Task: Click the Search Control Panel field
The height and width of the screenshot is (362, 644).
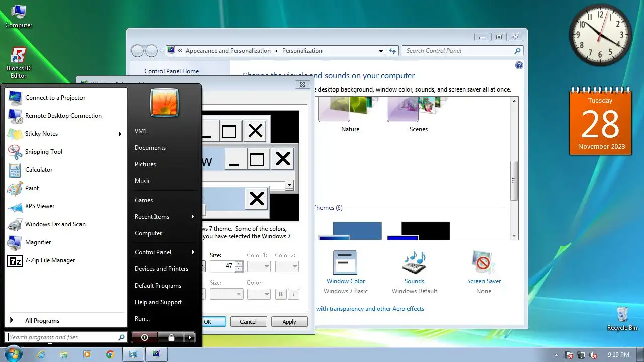Action: click(463, 51)
